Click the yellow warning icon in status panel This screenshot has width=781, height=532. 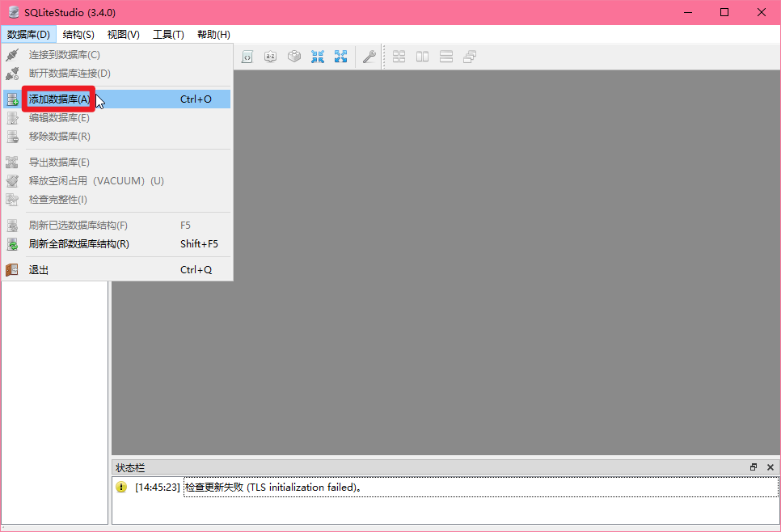tap(121, 487)
